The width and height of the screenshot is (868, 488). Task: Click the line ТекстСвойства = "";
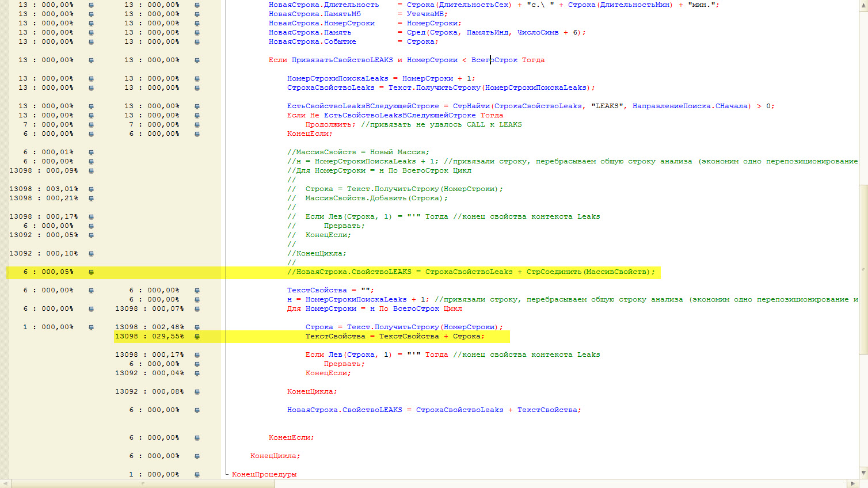(330, 291)
